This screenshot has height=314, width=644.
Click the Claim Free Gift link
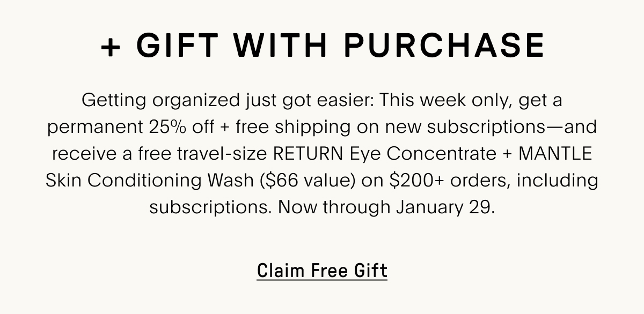[322, 271]
